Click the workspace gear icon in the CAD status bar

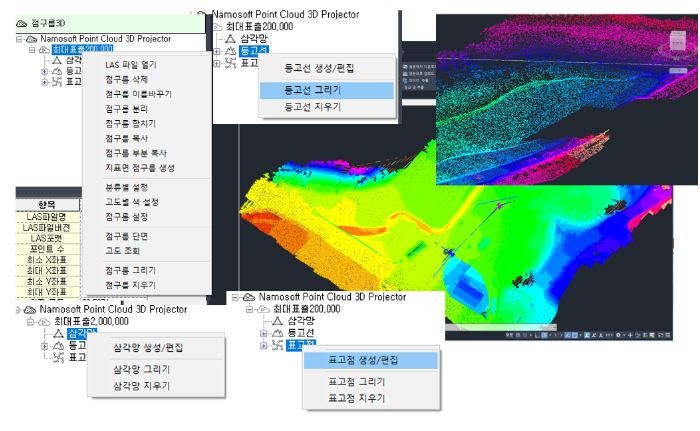(618, 335)
